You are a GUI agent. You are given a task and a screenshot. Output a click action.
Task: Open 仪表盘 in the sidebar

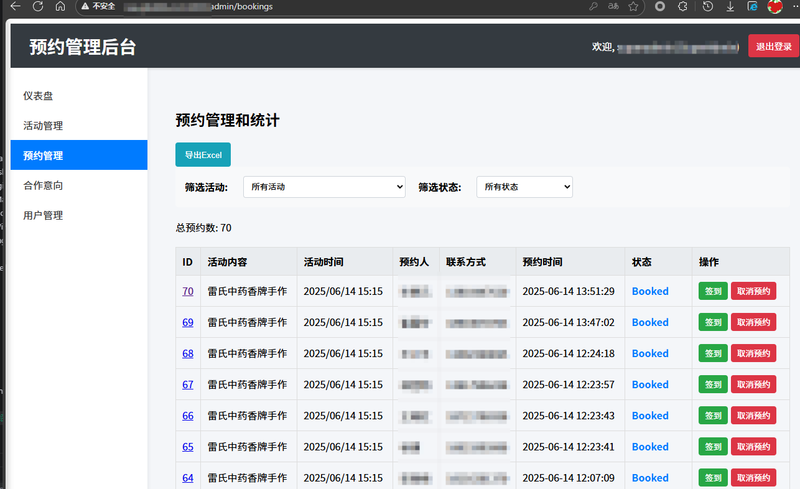pyautogui.click(x=38, y=96)
